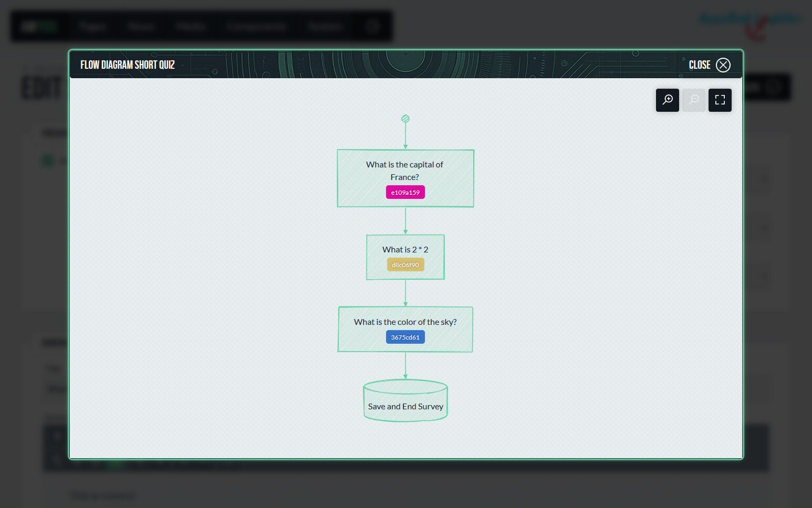Zoom in on the flow diagram
The height and width of the screenshot is (508, 812).
pyautogui.click(x=667, y=100)
